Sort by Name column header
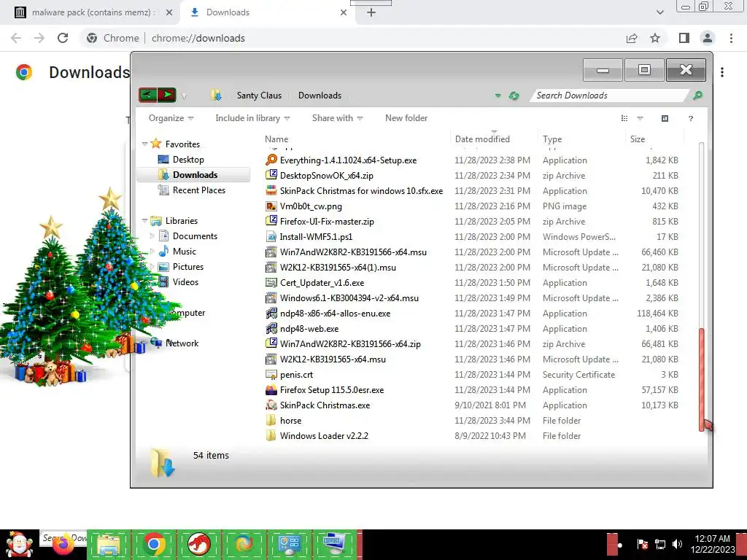747x560 pixels. coord(276,139)
